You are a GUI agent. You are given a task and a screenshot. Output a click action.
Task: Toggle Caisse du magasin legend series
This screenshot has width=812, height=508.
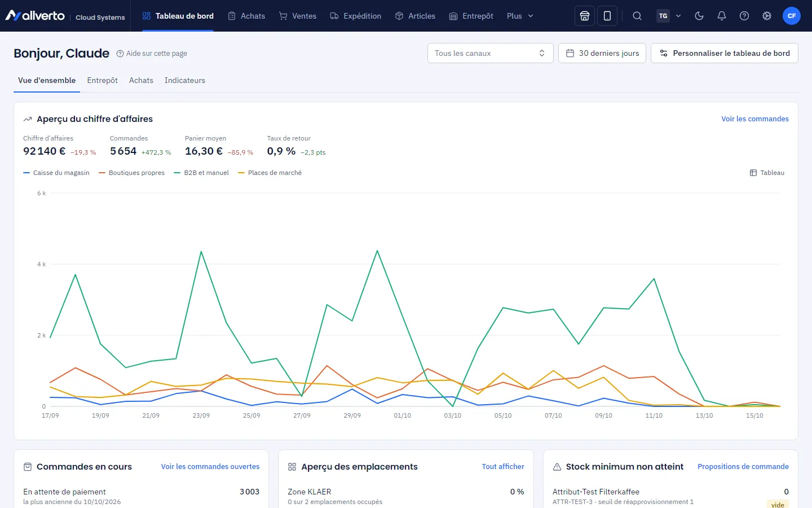56,173
